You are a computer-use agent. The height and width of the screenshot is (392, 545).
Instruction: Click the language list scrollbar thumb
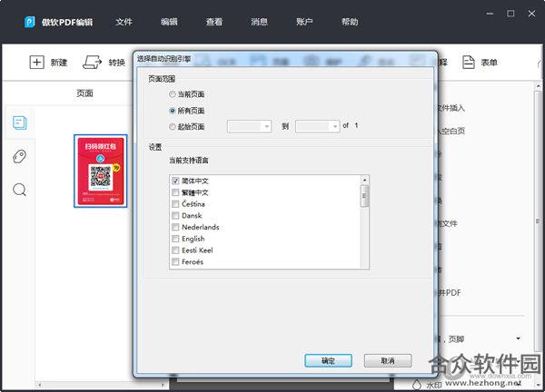(364, 196)
